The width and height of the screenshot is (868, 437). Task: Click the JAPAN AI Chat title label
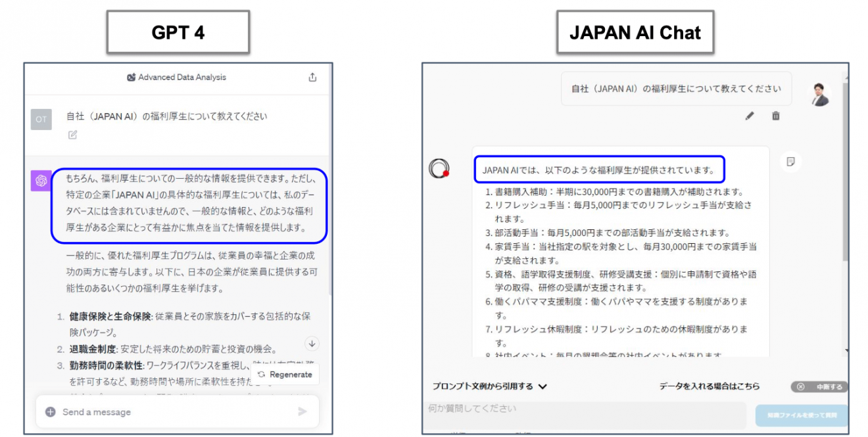click(635, 30)
